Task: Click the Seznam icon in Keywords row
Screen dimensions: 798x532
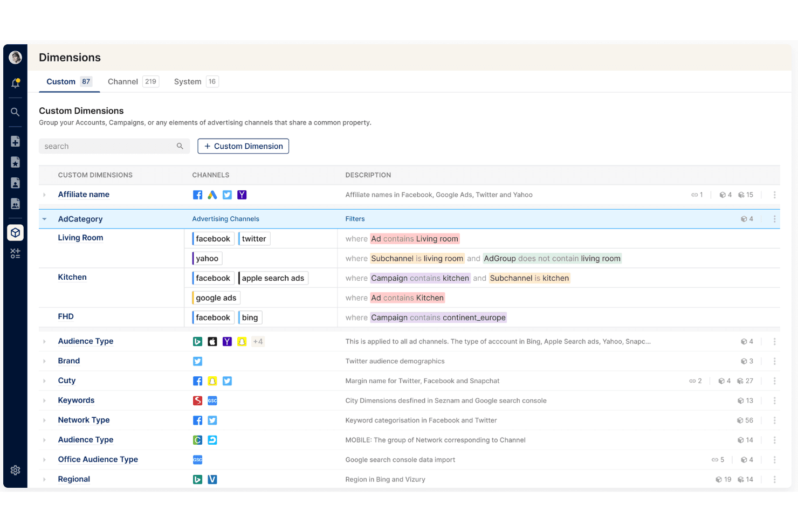Action: 198,400
